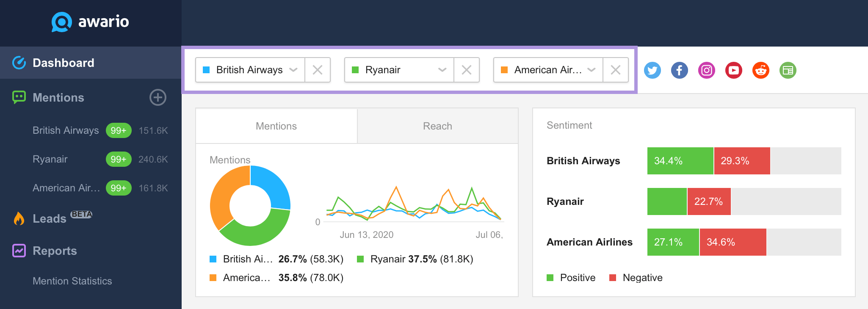Switch to the Reach tab

(438, 126)
